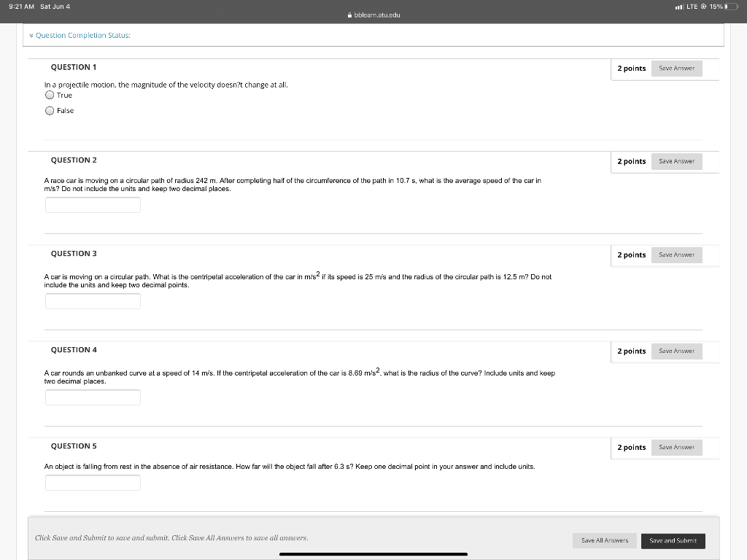The width and height of the screenshot is (747, 560).
Task: Click the LTE signal indicator
Action: click(689, 5)
